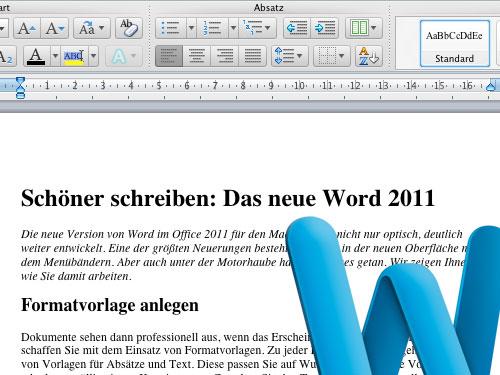The image size is (500, 375).
Task: Start a bulleted list
Action: tap(171, 28)
